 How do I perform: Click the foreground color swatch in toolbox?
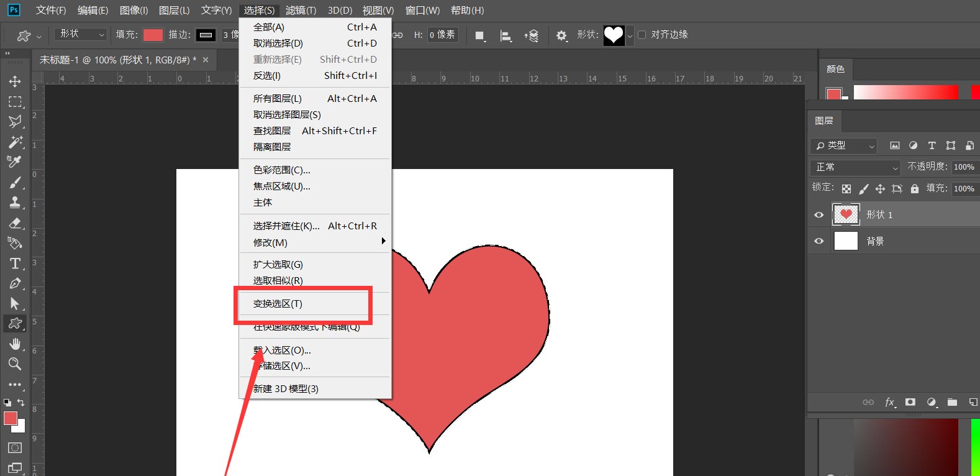pos(11,419)
